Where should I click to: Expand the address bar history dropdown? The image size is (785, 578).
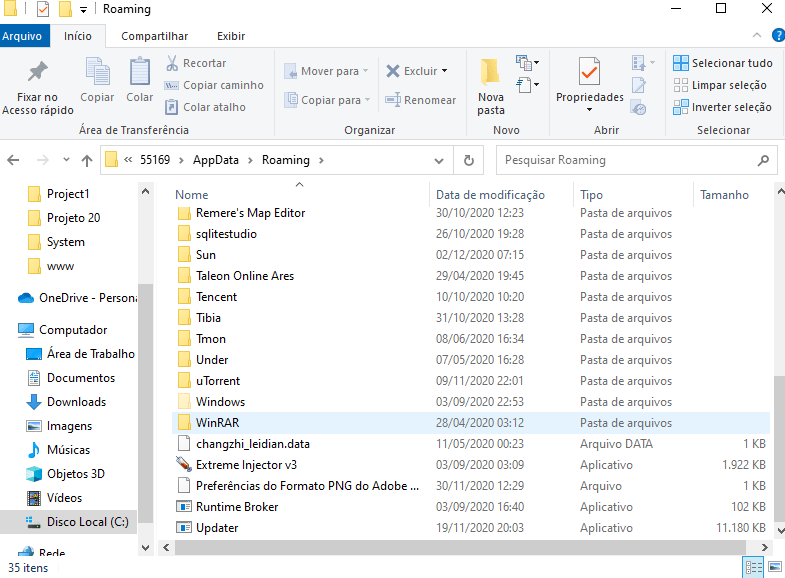coord(439,160)
